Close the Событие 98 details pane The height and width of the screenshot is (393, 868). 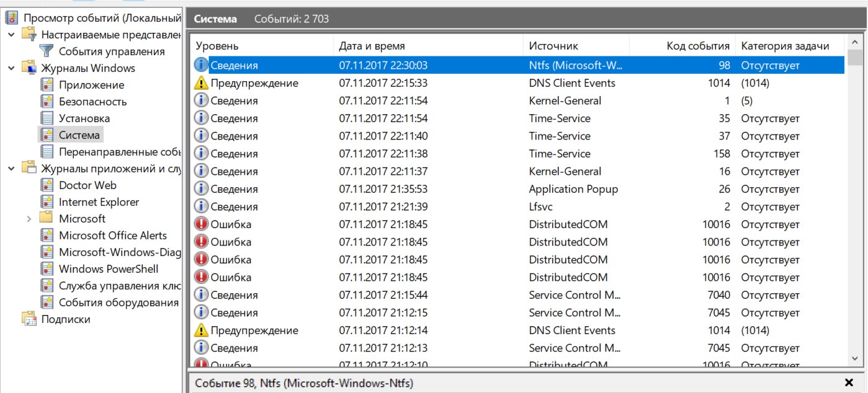point(849,383)
